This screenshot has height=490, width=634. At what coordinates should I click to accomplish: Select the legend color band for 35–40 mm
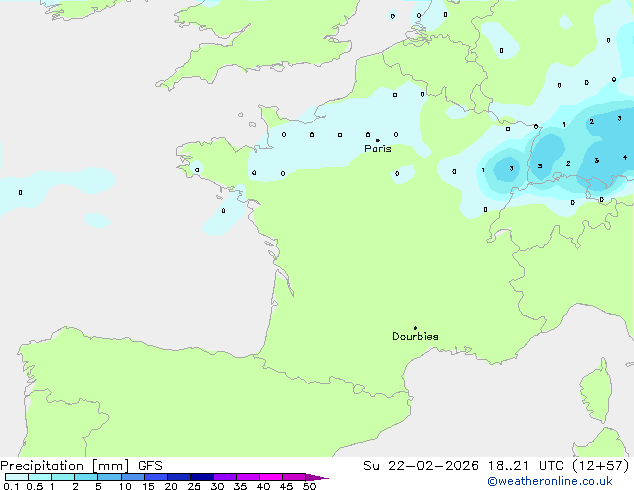point(248,477)
